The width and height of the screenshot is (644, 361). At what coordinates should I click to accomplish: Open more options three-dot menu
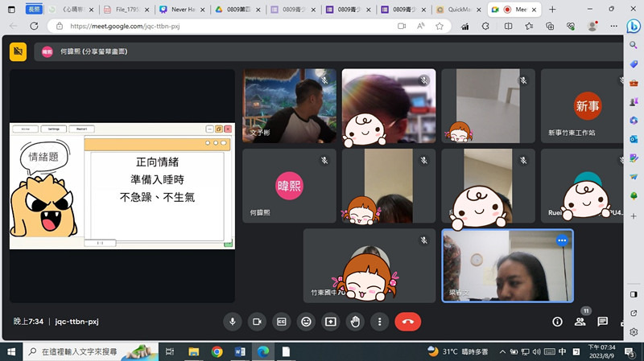(379, 322)
